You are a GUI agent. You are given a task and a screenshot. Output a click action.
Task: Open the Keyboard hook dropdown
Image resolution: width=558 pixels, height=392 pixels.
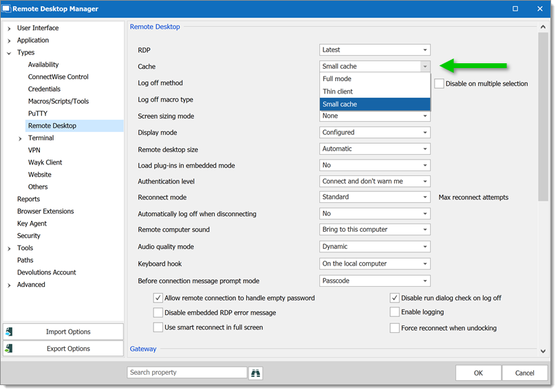[x=375, y=263]
